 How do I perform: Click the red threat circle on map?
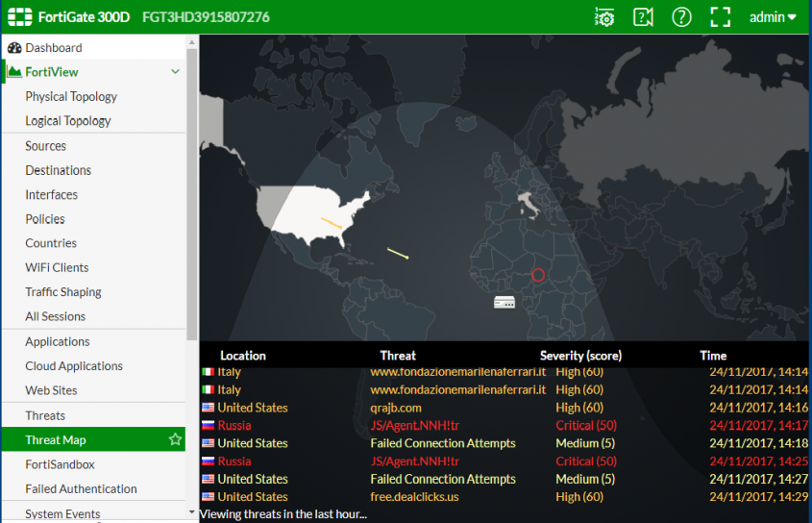[x=538, y=275]
